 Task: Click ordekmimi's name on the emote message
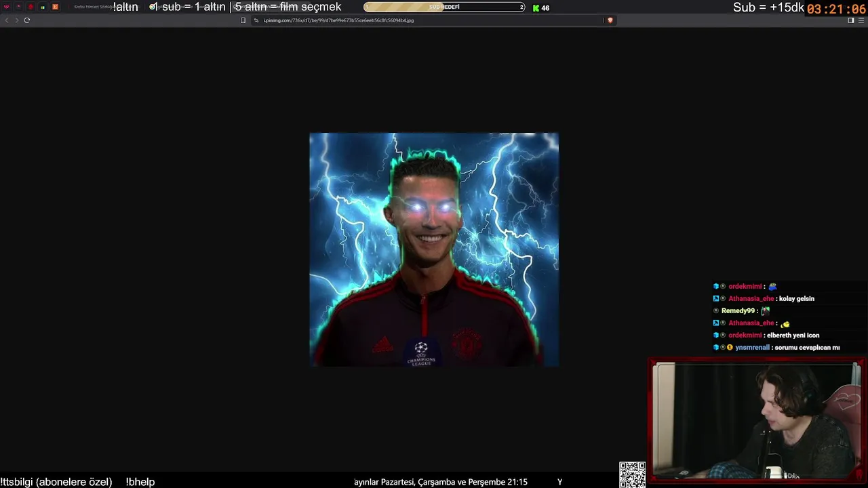tap(745, 287)
